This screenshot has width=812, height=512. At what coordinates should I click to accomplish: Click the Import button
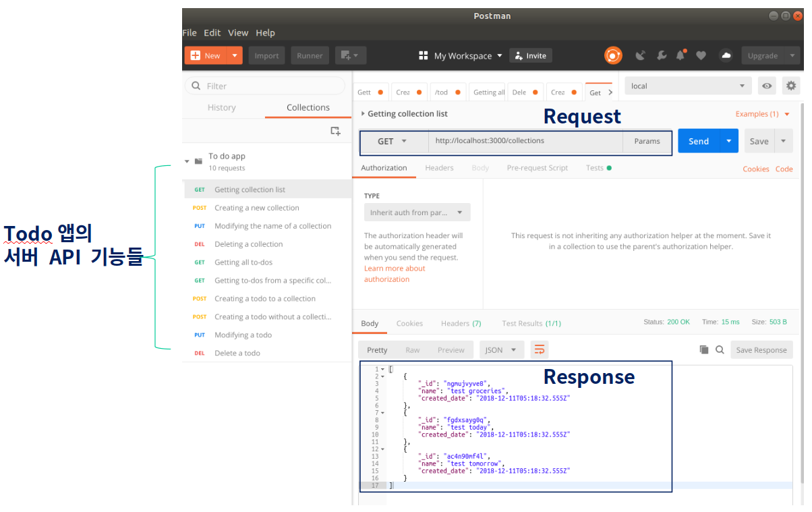pyautogui.click(x=266, y=55)
